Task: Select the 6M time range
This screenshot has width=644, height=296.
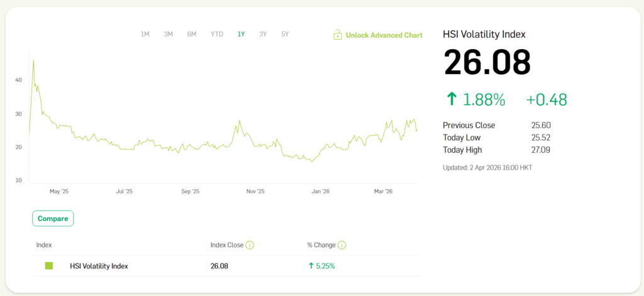Action: 192,35
